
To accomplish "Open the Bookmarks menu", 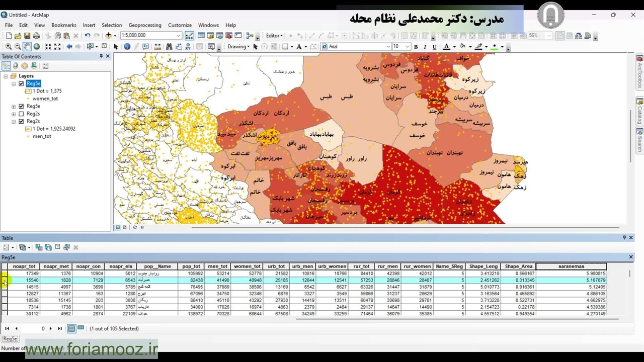I will click(63, 25).
